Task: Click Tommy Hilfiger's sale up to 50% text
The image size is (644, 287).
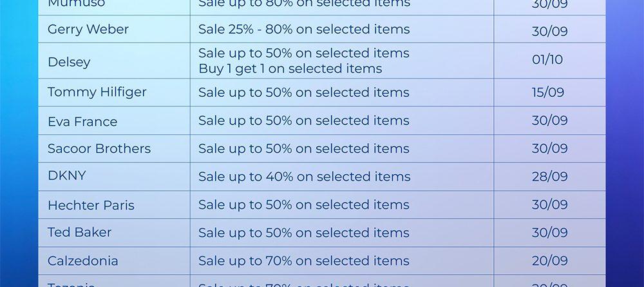Action: [x=304, y=92]
